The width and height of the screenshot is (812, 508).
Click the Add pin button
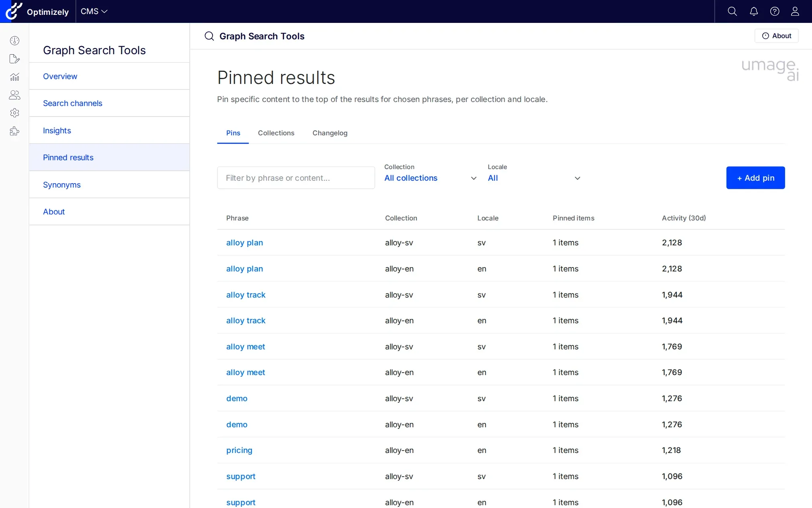(755, 178)
